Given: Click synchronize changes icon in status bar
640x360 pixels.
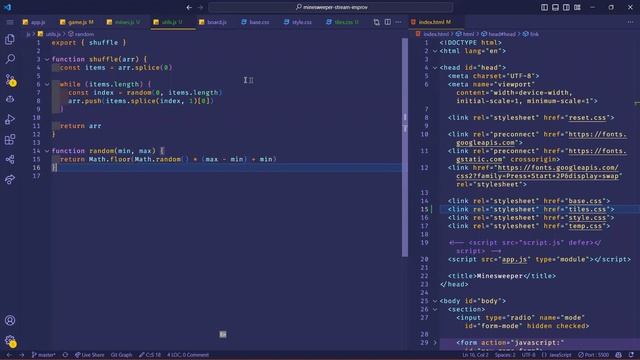Looking at the screenshot, I should pos(65,355).
